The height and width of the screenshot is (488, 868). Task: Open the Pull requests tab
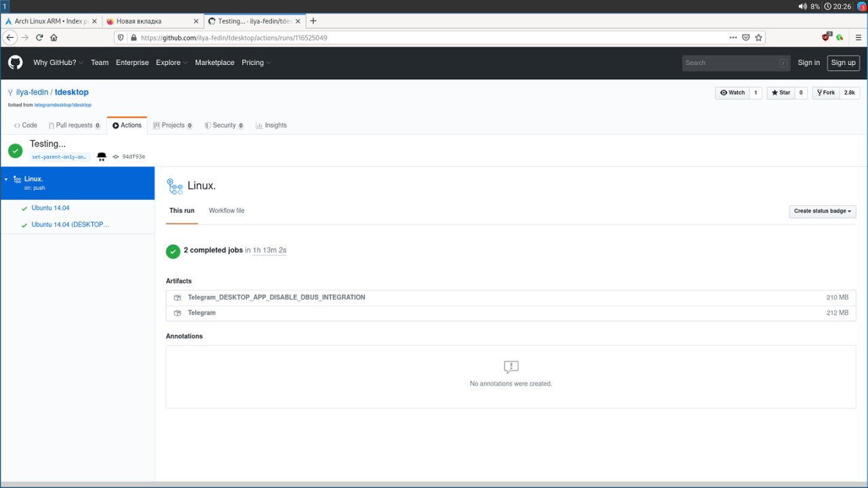click(x=75, y=125)
